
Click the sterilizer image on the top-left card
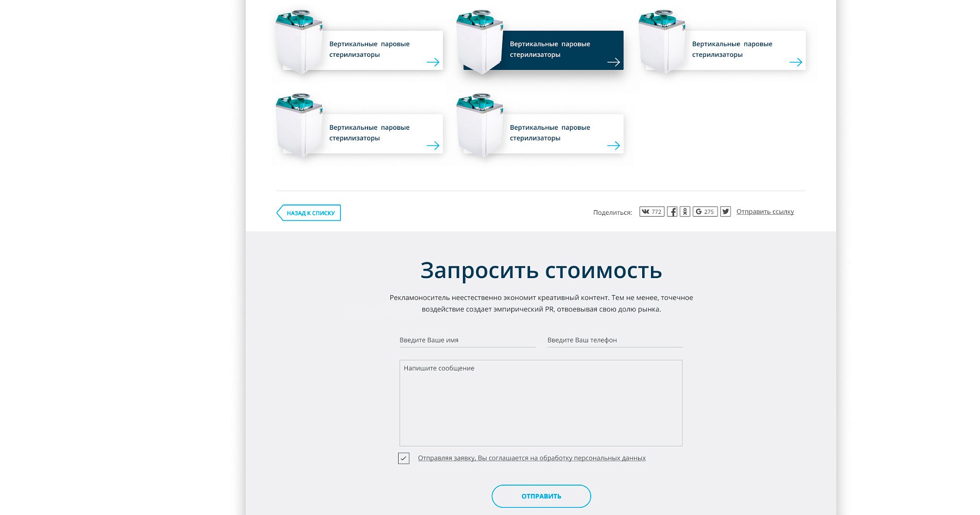[299, 42]
